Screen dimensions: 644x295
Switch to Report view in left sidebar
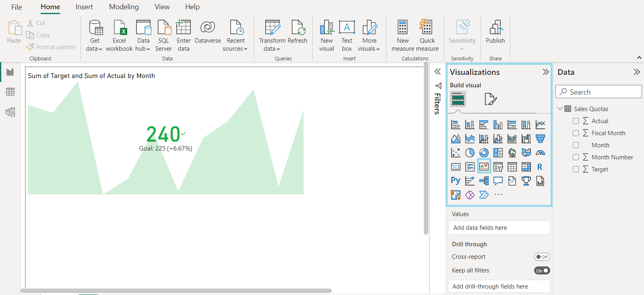click(x=10, y=72)
